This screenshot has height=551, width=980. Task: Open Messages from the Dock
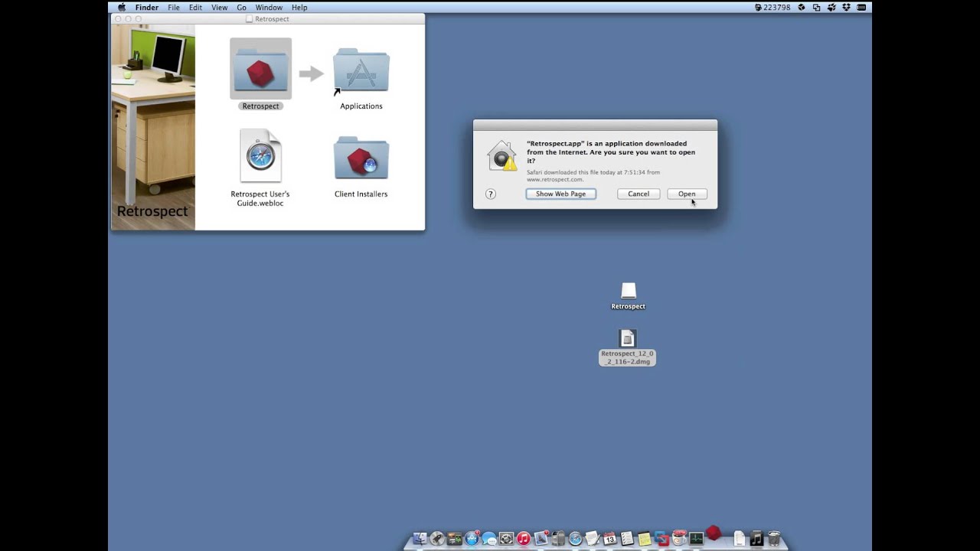(489, 539)
